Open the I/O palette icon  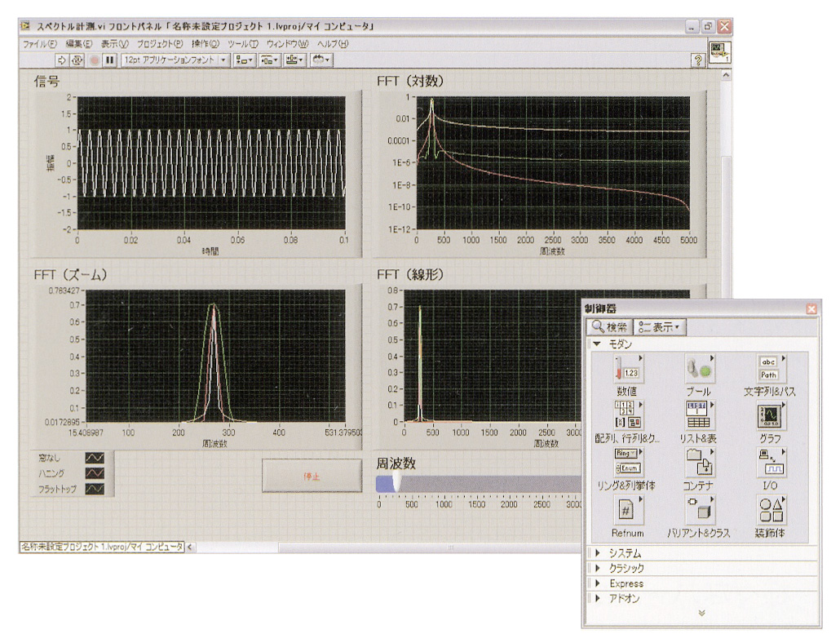pyautogui.click(x=771, y=463)
